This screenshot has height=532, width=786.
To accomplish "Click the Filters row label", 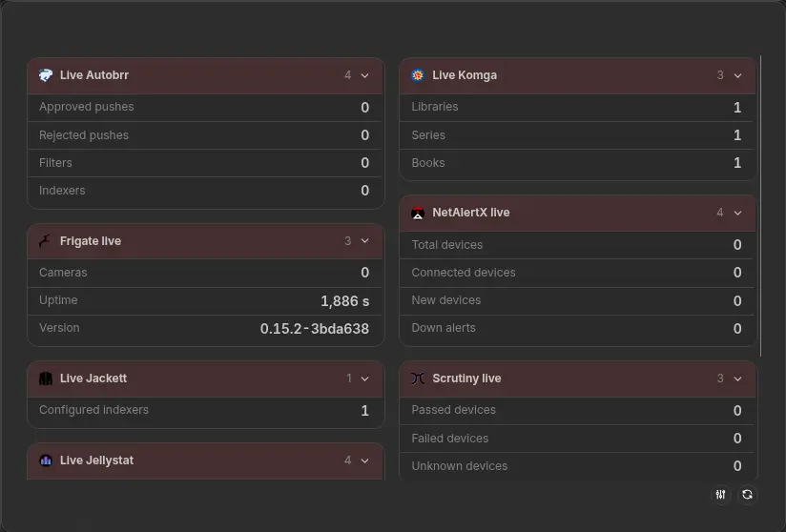I will pyautogui.click(x=55, y=163).
